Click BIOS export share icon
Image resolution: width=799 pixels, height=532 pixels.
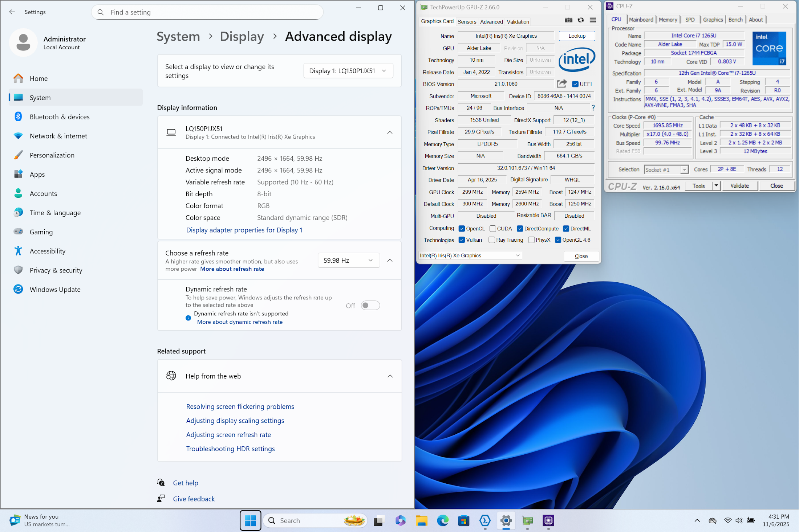coord(561,84)
